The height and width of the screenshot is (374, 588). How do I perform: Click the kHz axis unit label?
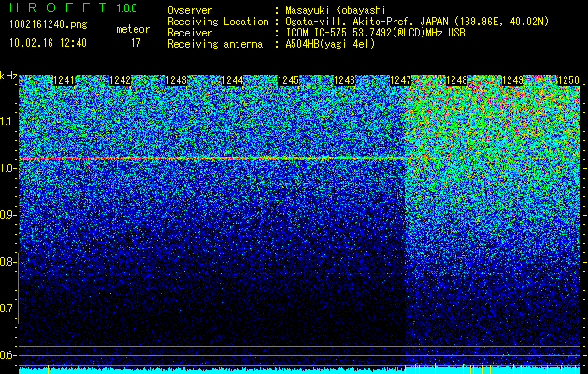point(8,76)
